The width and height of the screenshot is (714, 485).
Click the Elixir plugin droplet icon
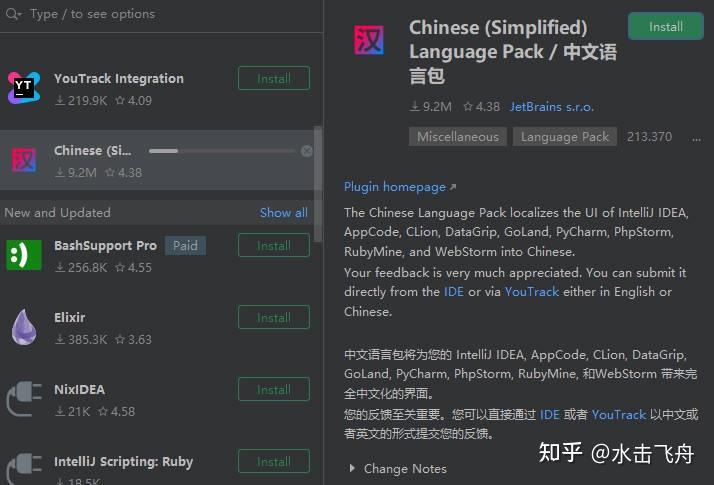(x=24, y=327)
